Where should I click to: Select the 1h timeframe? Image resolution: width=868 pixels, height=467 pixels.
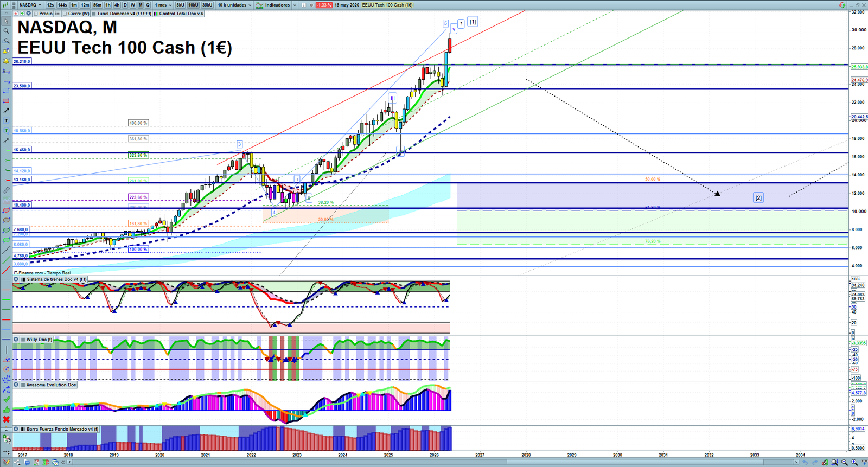(108, 5)
